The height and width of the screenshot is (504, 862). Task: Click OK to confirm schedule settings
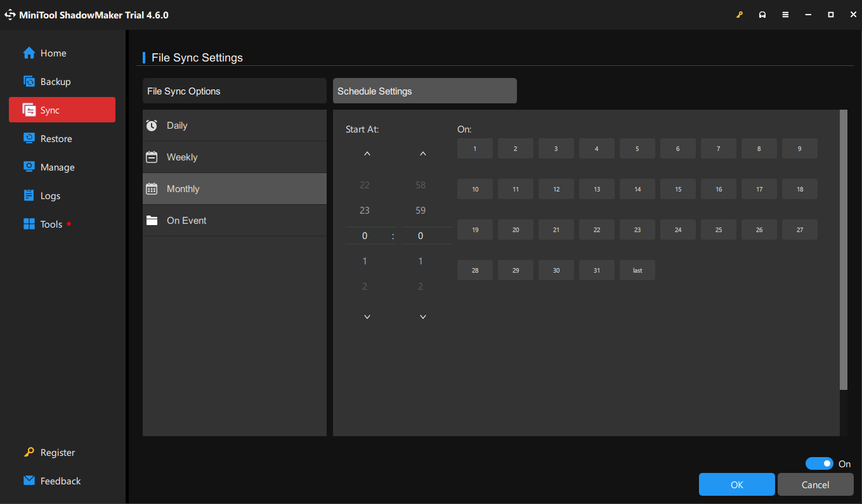click(736, 484)
